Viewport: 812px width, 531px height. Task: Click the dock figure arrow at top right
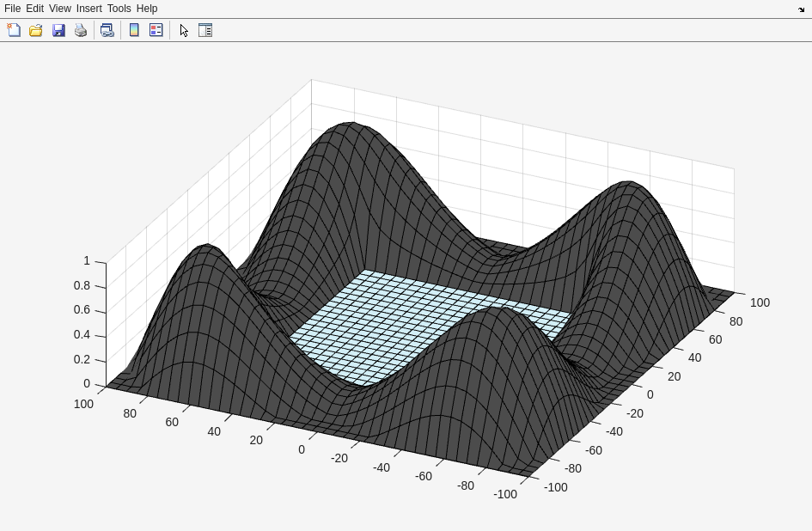[801, 9]
